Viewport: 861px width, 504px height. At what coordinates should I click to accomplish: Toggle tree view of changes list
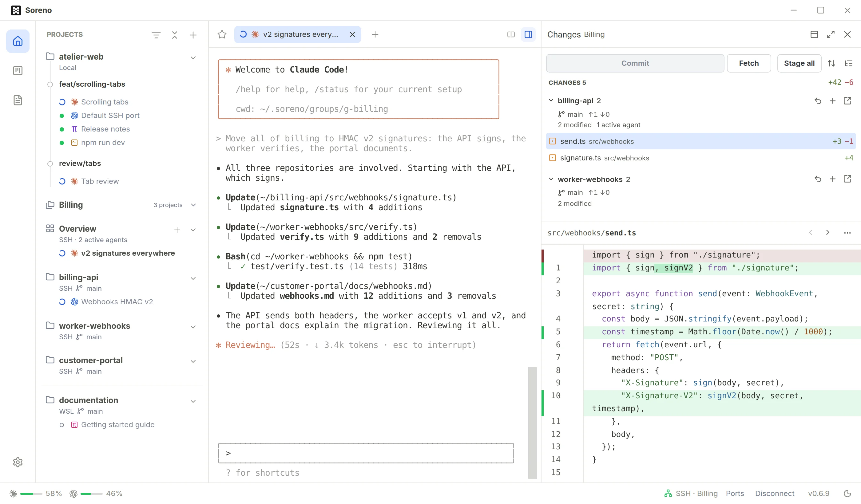[x=849, y=63]
